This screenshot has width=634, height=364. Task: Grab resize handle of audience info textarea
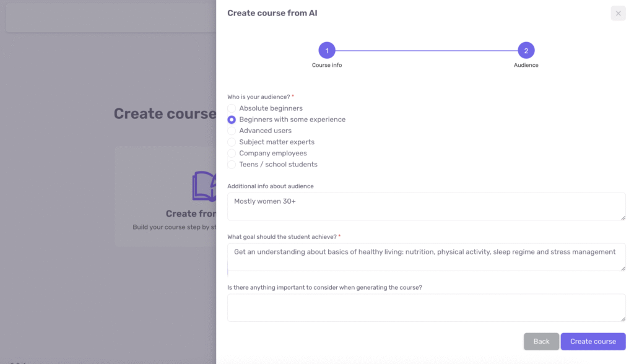click(623, 218)
